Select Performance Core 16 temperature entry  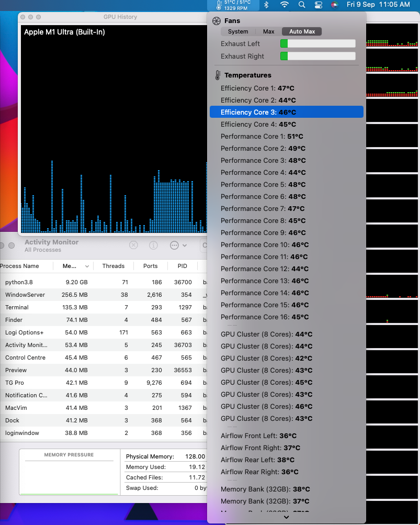coord(287,317)
